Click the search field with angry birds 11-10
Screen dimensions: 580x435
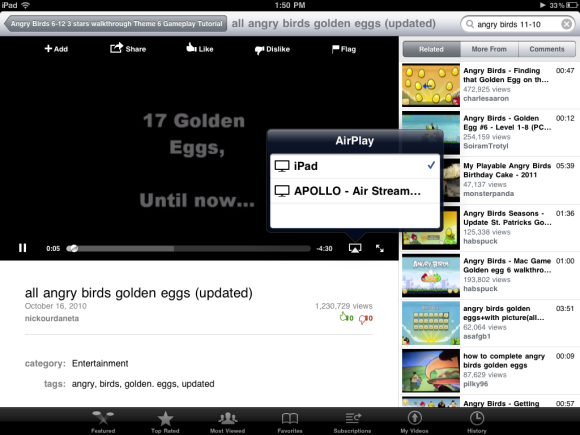517,24
